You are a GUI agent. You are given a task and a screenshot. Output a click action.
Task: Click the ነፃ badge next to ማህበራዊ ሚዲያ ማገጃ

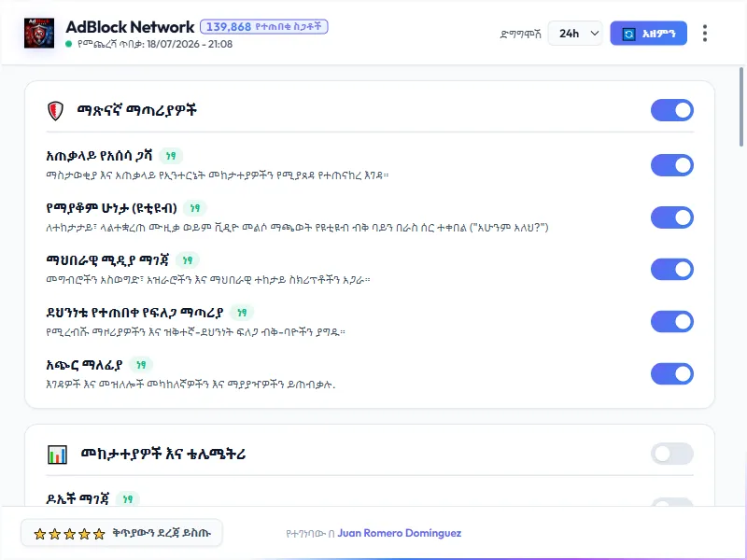(x=188, y=260)
